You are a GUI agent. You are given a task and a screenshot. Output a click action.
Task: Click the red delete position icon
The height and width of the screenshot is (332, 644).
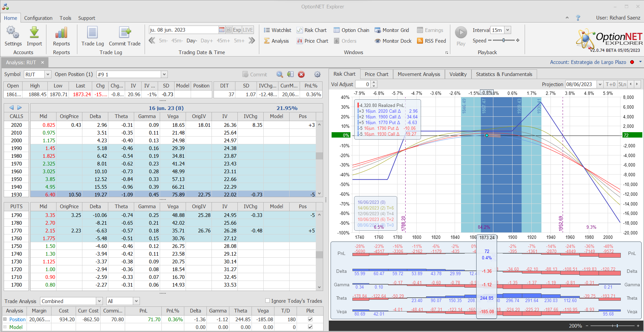pyautogui.click(x=301, y=74)
